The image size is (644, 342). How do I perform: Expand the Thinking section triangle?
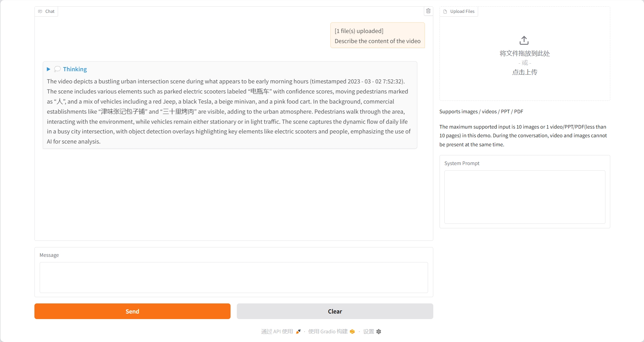[49, 69]
